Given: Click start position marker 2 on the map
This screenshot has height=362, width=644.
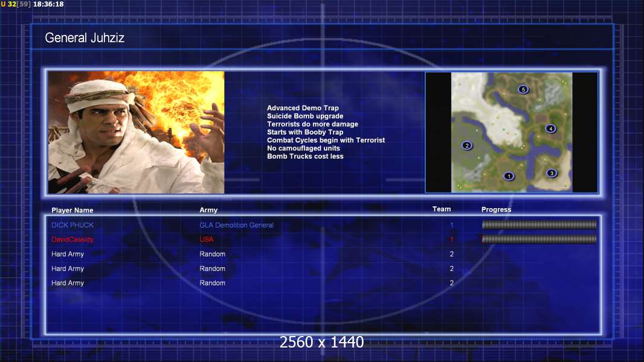Looking at the screenshot, I should [466, 145].
